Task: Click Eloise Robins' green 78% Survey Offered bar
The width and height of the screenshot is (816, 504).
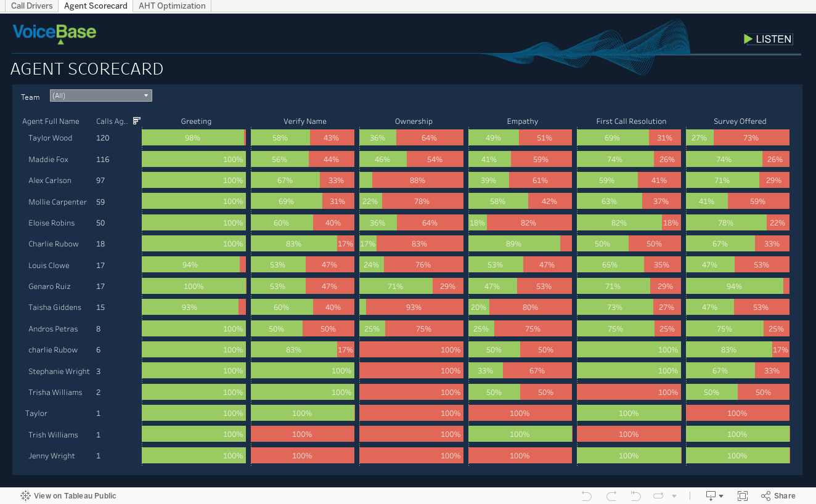Action: [x=726, y=223]
